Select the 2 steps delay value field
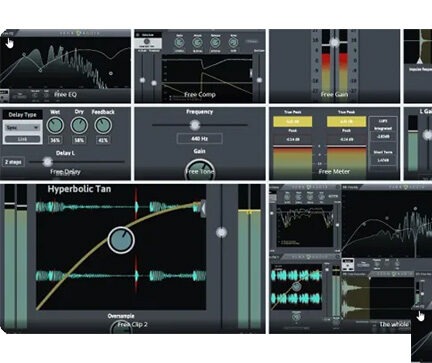This screenshot has height=363, width=432. [13, 162]
